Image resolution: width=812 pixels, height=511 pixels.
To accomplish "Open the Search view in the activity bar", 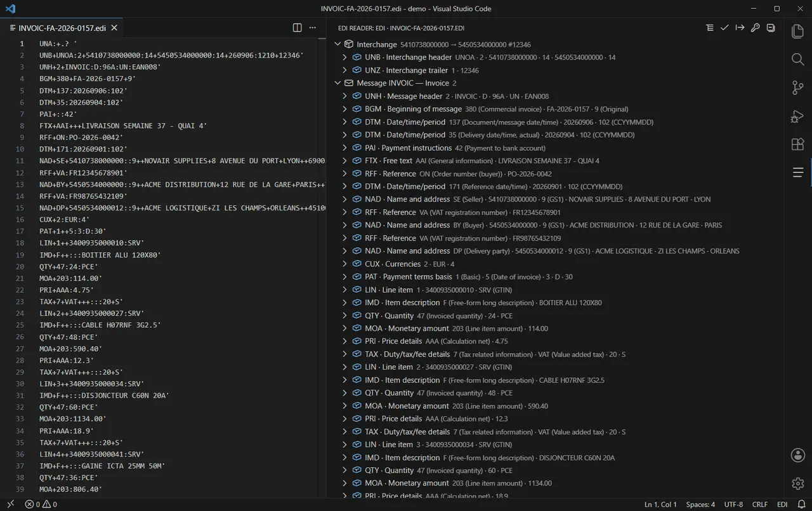I will point(798,60).
